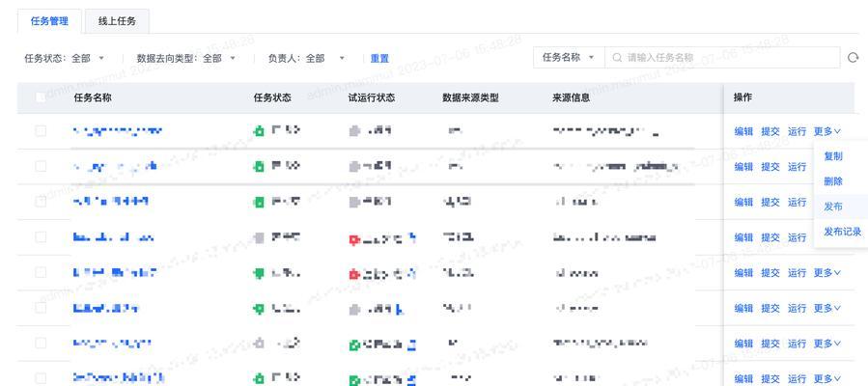Open the first task's blue name link
The height and width of the screenshot is (386, 868).
[x=118, y=131]
